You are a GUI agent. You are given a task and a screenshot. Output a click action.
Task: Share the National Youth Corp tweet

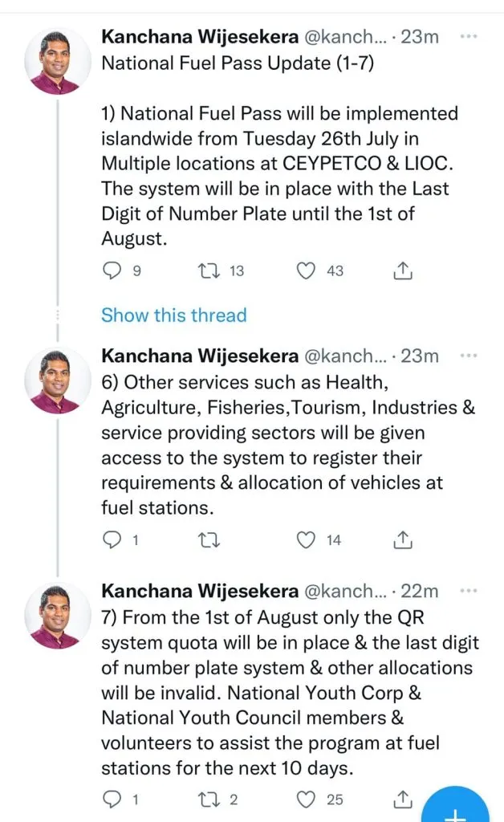pyautogui.click(x=402, y=799)
